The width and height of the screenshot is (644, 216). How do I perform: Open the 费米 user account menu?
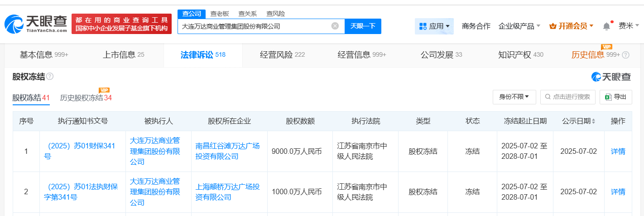(628, 26)
